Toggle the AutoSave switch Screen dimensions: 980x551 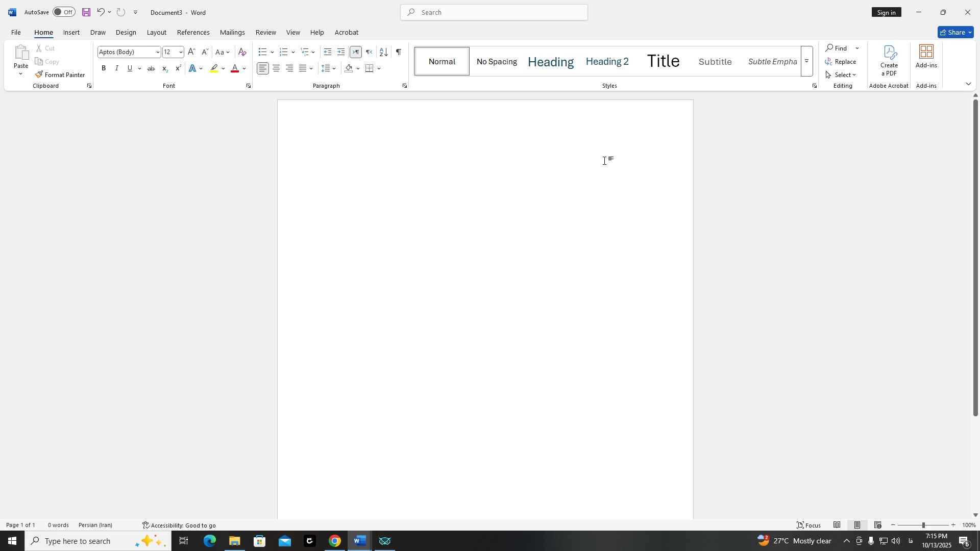pos(64,12)
